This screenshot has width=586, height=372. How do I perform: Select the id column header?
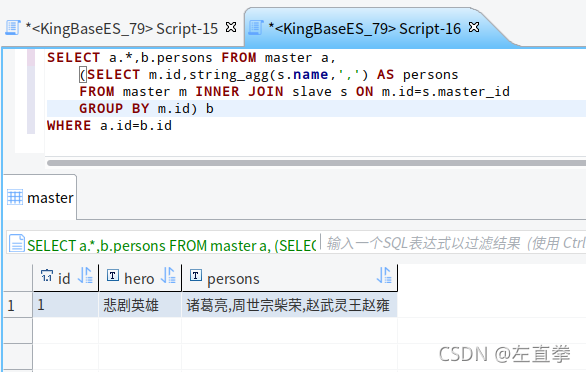[x=66, y=277]
